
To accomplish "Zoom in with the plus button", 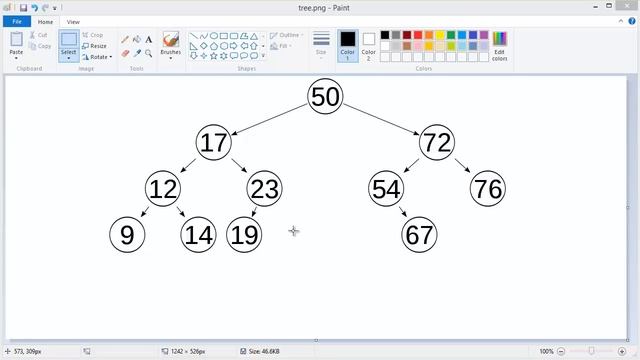I will click(622, 351).
